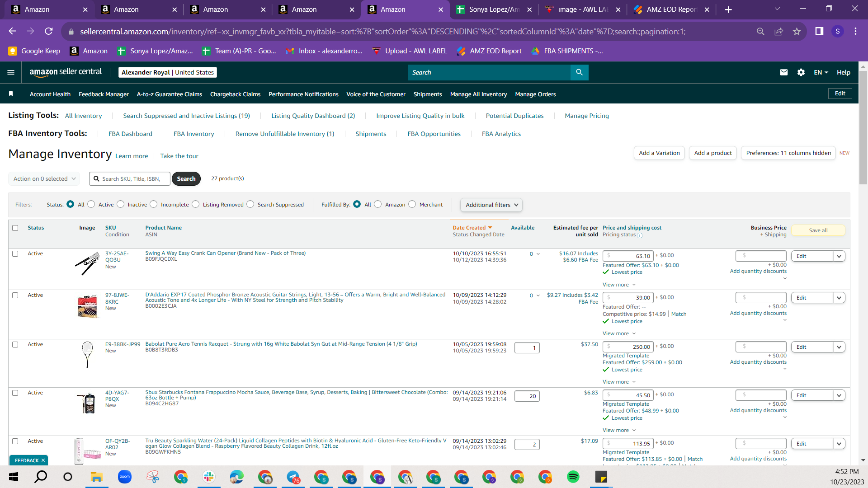
Task: Open Google Keep bookmark
Action: point(34,51)
